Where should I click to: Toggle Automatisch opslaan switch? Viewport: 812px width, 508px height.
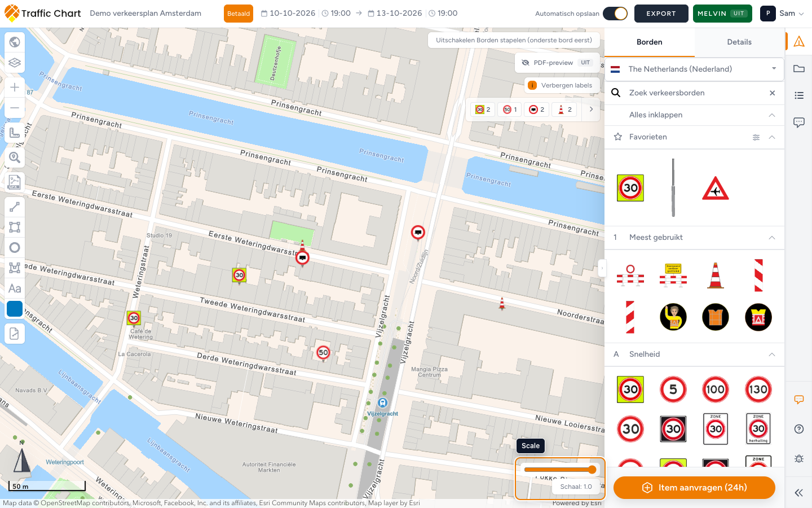(x=615, y=14)
